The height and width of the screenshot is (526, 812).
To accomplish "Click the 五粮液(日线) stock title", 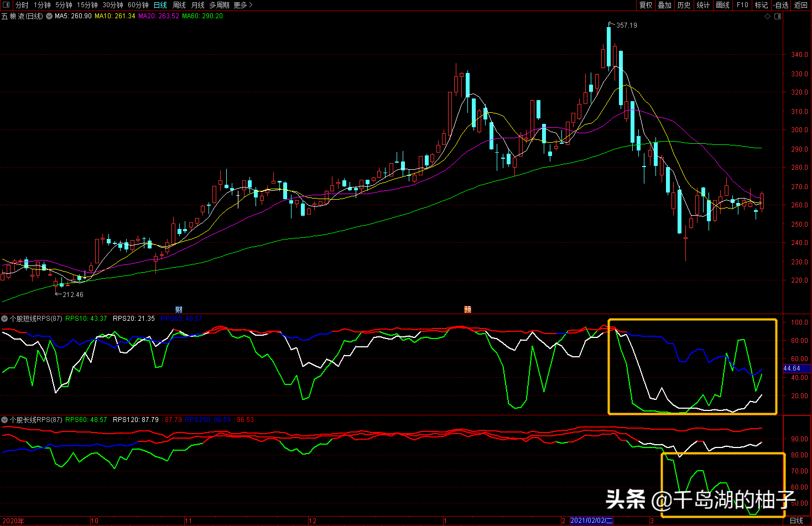I will click(x=22, y=16).
